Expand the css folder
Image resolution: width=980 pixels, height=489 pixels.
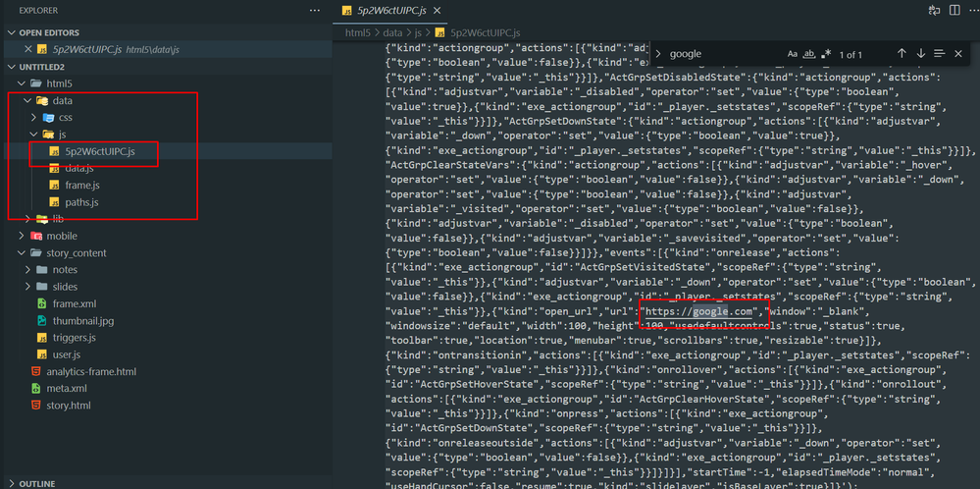33,117
